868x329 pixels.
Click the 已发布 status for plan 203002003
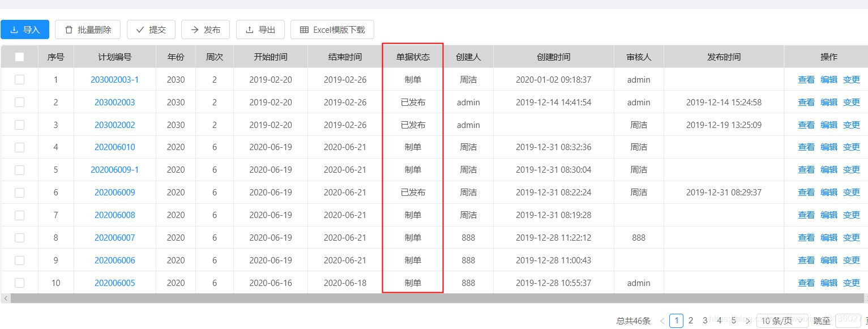413,102
